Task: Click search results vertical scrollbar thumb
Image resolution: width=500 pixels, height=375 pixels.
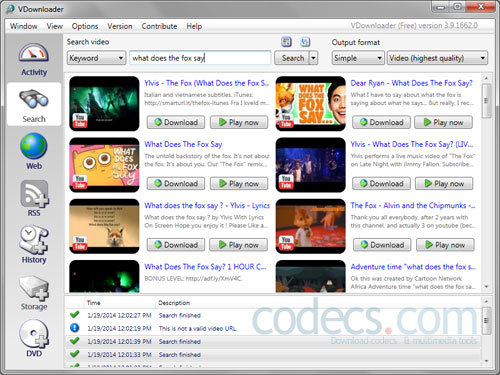Action: (486, 101)
